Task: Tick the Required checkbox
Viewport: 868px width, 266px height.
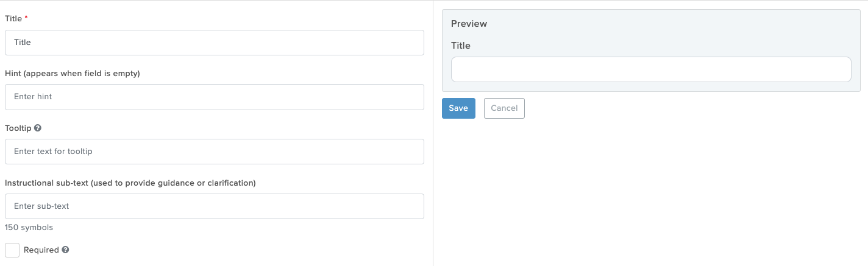Action: [12, 250]
